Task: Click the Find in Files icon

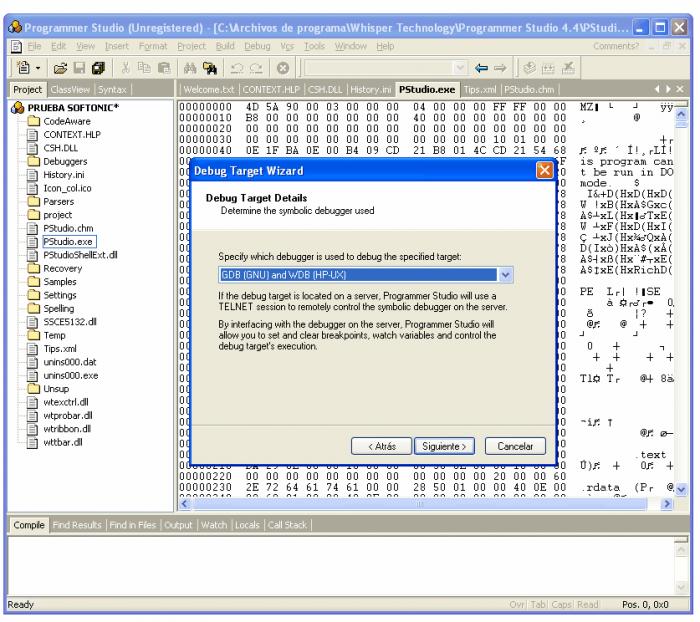Action: [210, 68]
